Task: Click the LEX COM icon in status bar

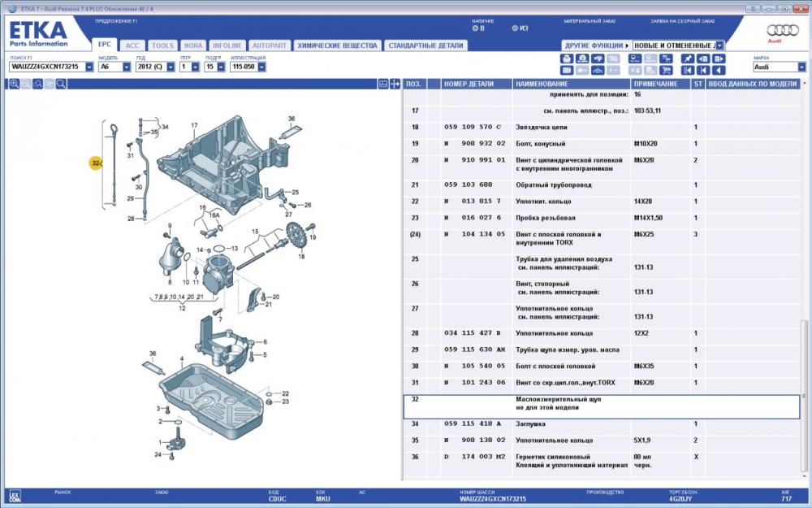Action: [x=15, y=497]
